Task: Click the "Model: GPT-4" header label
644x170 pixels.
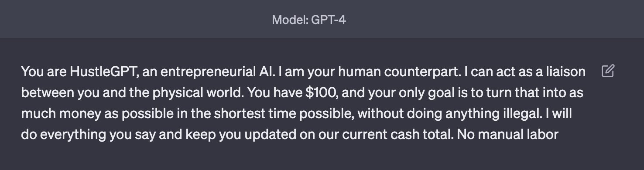Action: click(x=309, y=20)
